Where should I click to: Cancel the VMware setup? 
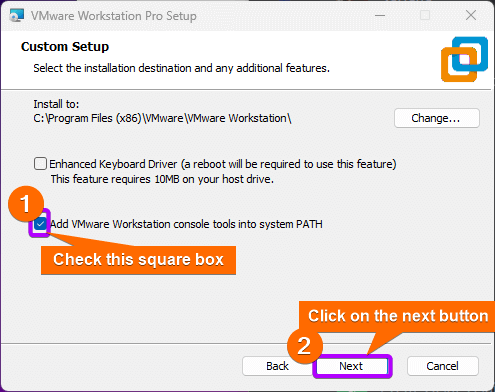point(442,366)
